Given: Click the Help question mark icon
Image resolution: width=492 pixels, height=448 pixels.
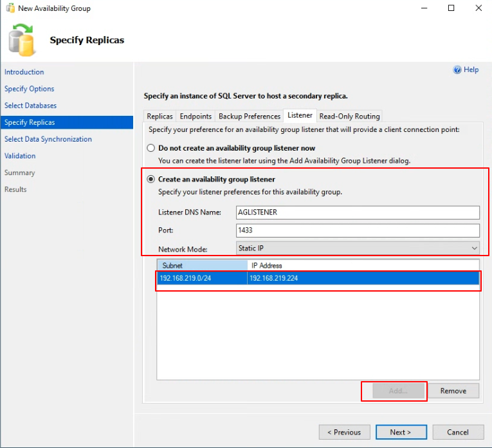Looking at the screenshot, I should 457,70.
